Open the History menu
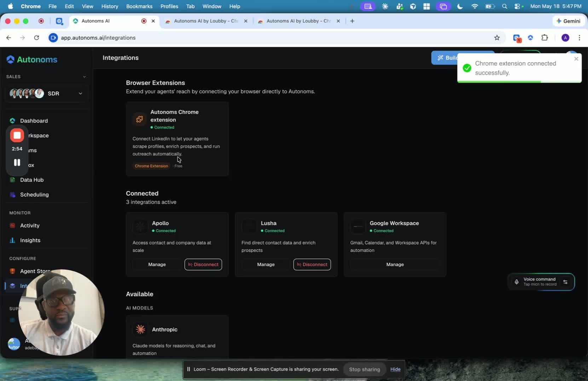The height and width of the screenshot is (381, 588). tap(110, 6)
